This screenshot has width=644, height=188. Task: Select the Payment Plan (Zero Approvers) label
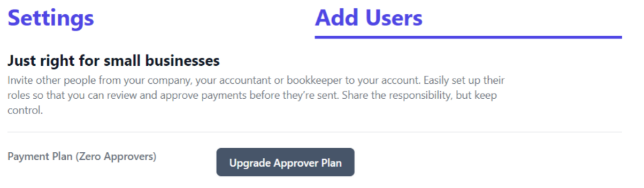82,157
